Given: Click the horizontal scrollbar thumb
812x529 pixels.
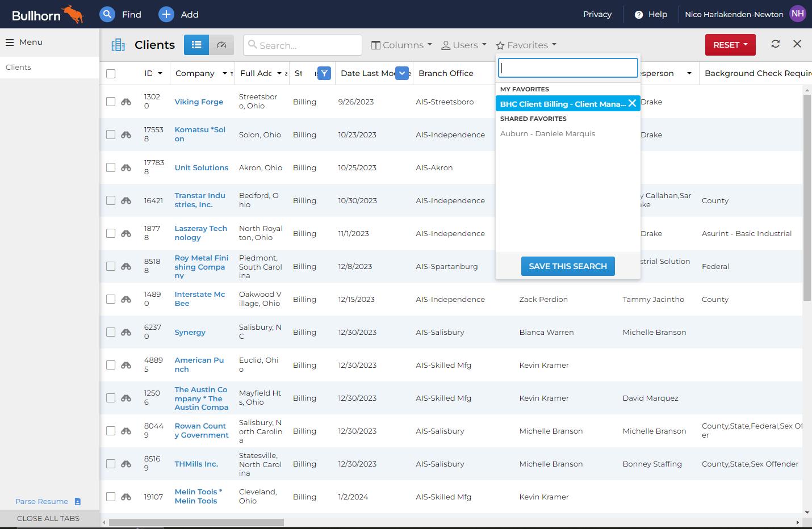Looking at the screenshot, I should click(196, 522).
